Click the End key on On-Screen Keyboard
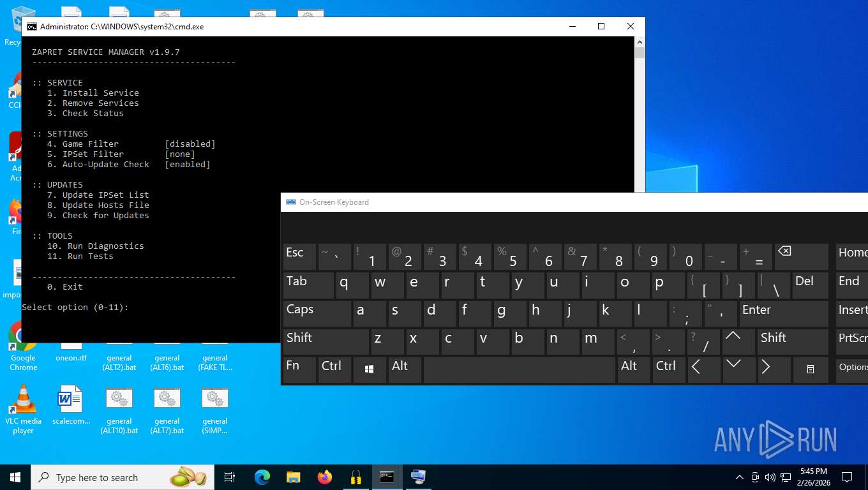 click(x=852, y=285)
